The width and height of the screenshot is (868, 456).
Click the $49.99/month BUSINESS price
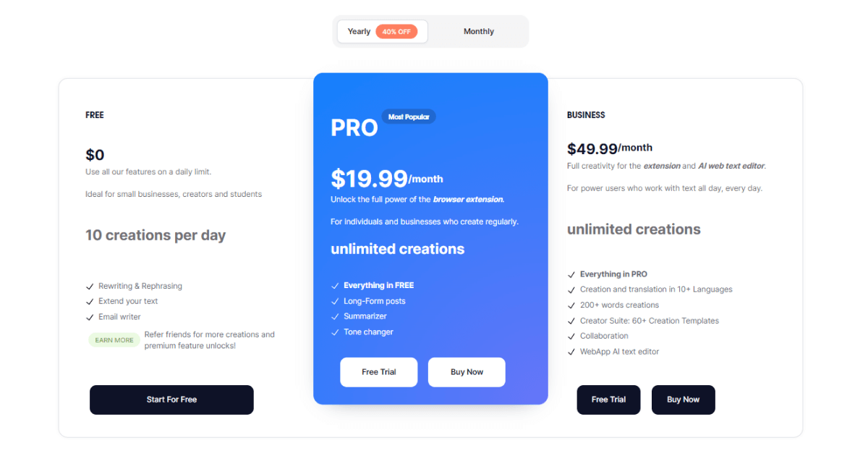point(609,148)
